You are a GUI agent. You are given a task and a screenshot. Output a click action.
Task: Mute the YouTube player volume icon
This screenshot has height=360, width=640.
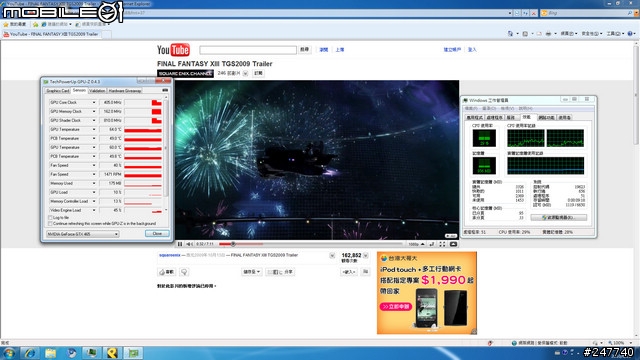(x=190, y=244)
